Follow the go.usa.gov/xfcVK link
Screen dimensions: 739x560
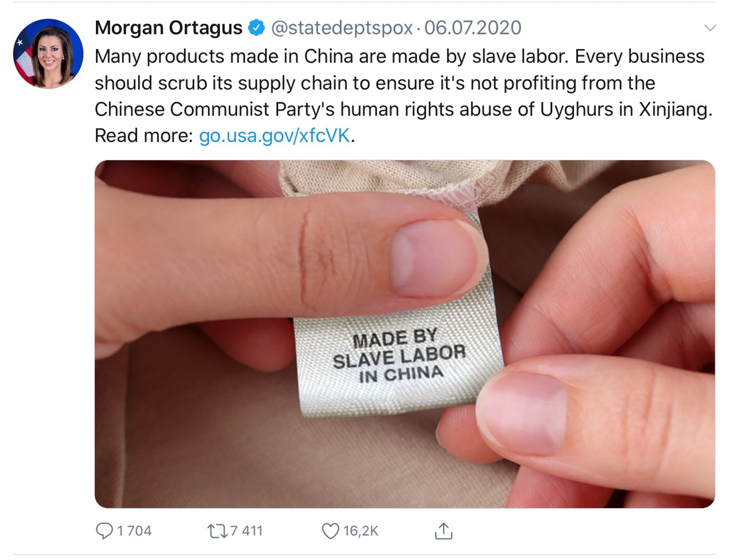274,136
